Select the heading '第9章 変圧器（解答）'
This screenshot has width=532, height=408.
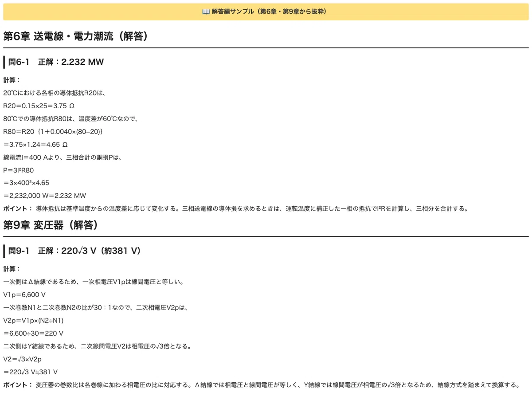51,225
